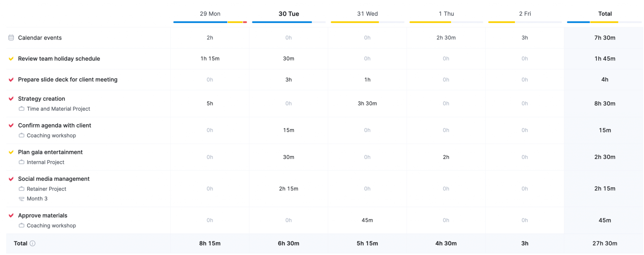
Task: Click briefcase icon beside Internal Project
Action: pyautogui.click(x=21, y=162)
